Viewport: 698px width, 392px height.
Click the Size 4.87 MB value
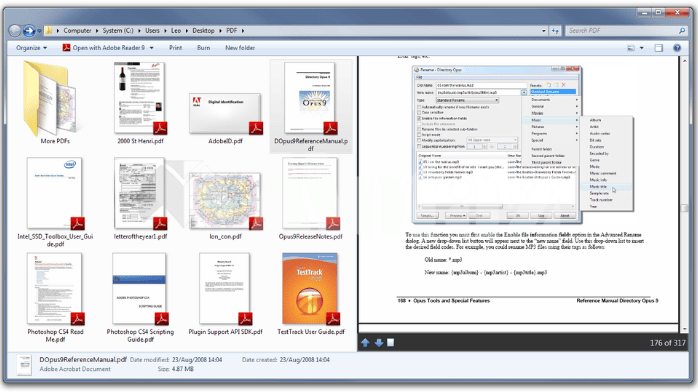pyautogui.click(x=183, y=369)
